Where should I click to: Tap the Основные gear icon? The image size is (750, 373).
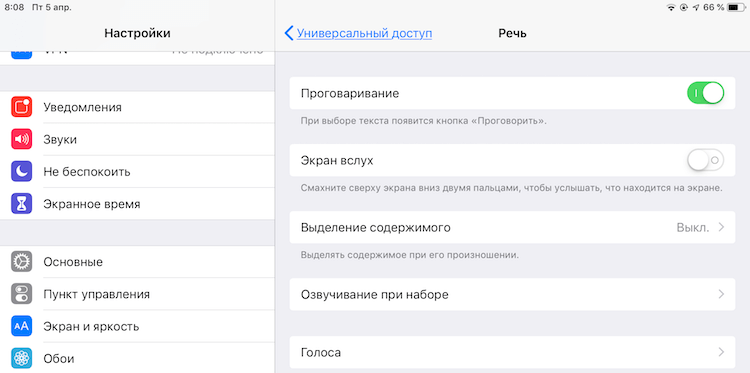(x=22, y=262)
